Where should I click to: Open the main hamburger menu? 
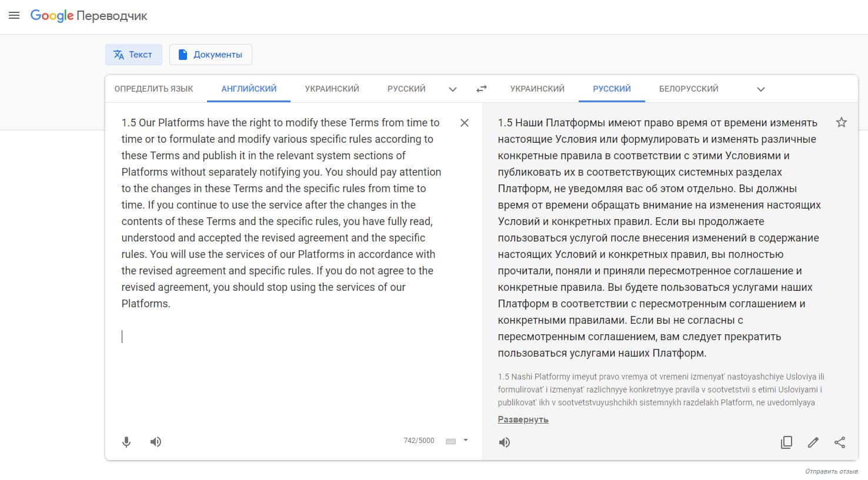pyautogui.click(x=14, y=15)
